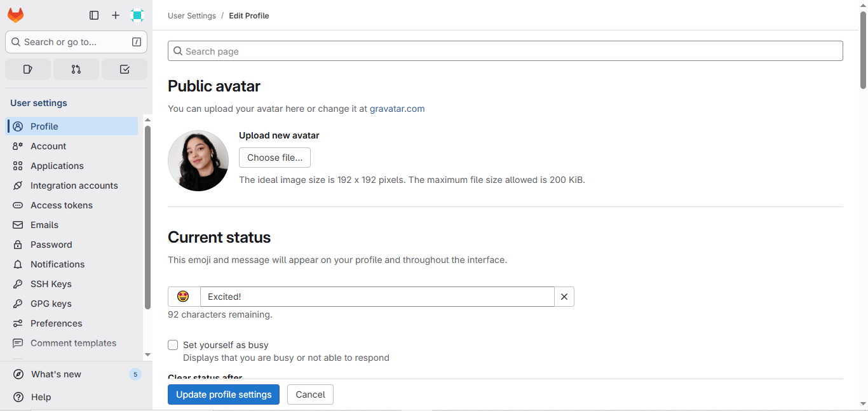The height and width of the screenshot is (411, 868).
Task: Open the gravatar.com link
Action: 397,109
